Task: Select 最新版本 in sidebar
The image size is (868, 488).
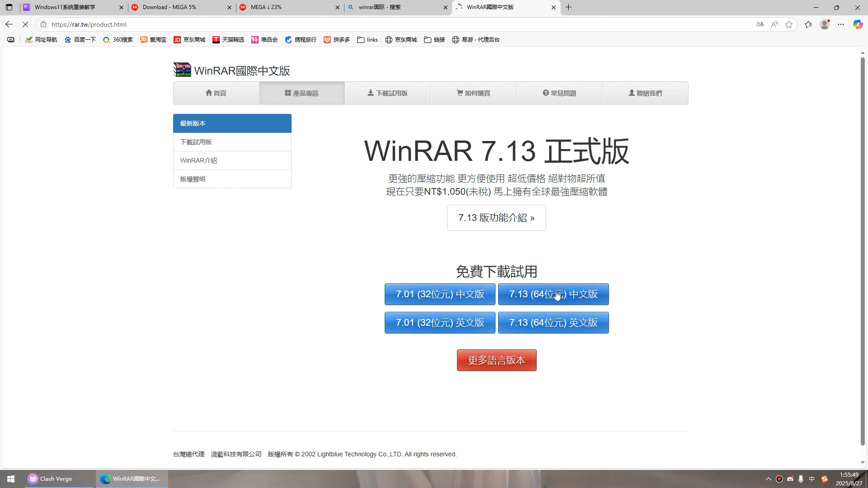Action: point(232,123)
